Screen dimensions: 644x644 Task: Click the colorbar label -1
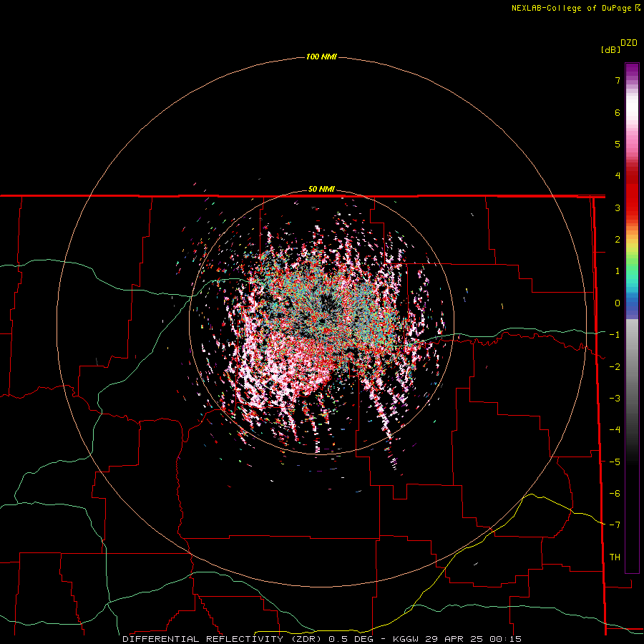coord(615,335)
